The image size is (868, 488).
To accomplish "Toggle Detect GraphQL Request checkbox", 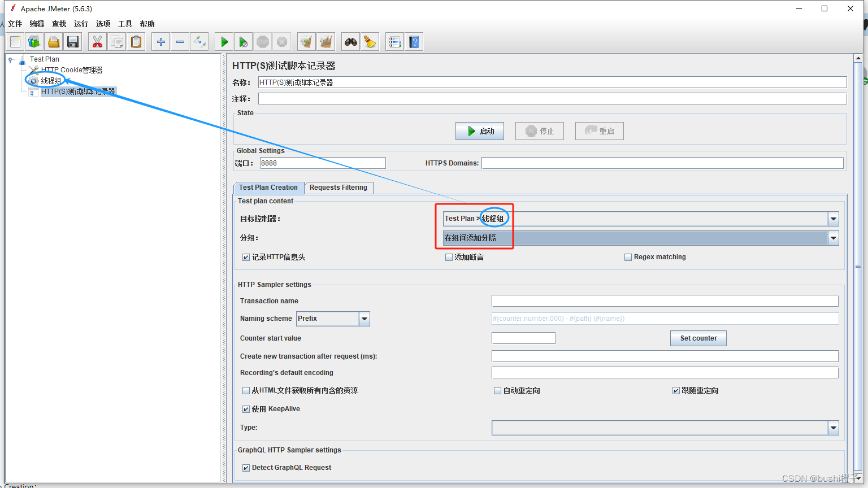I will tap(246, 468).
